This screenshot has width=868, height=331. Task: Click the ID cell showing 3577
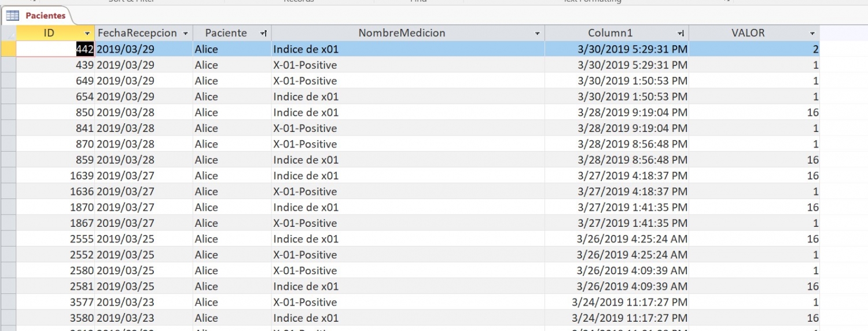click(56, 302)
